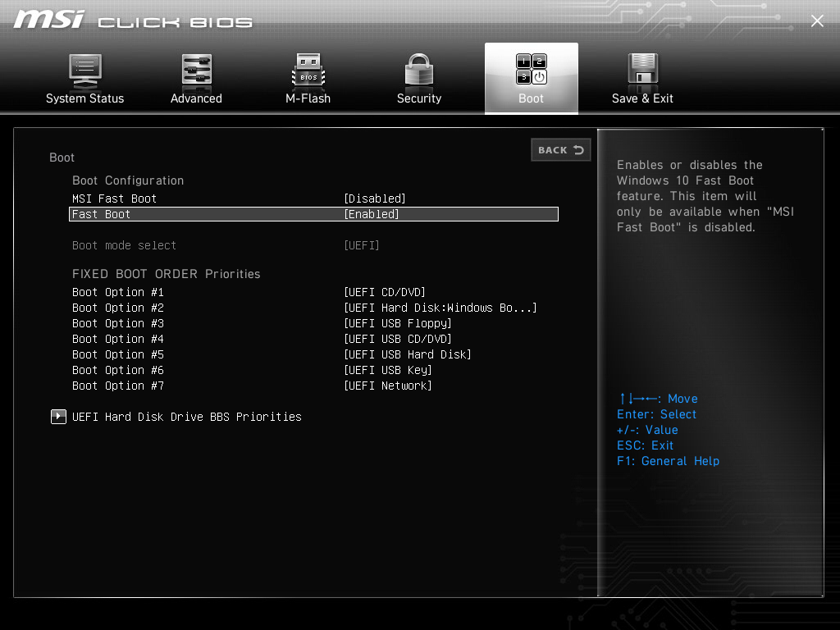Open the System Status monitor icon
Screen dimensions: 840x630
click(84, 71)
